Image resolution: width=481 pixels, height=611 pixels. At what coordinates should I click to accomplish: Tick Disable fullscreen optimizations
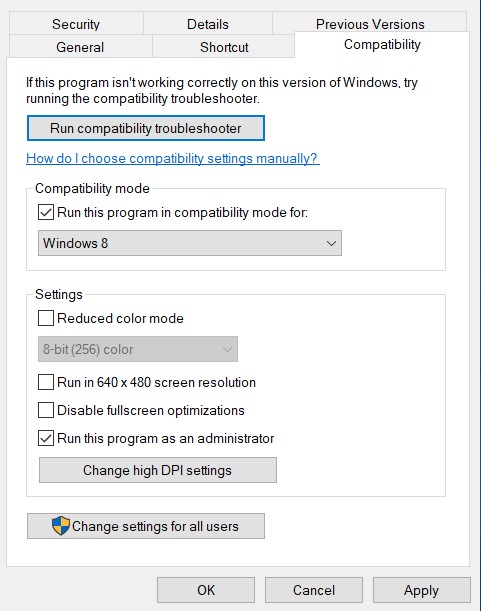click(x=46, y=410)
